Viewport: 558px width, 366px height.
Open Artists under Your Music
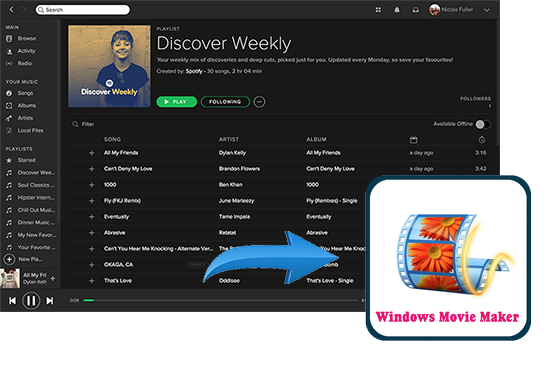pos(25,118)
